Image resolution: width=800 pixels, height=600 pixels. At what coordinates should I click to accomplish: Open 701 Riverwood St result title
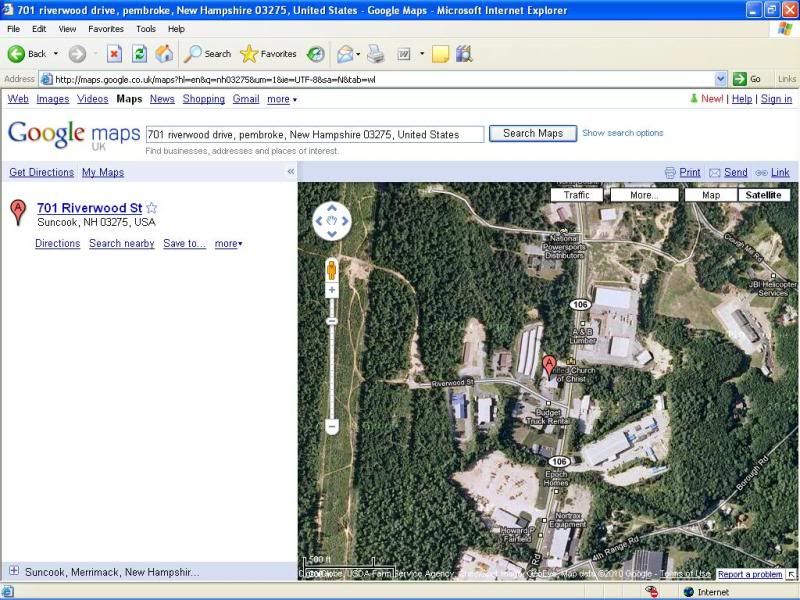(x=89, y=208)
